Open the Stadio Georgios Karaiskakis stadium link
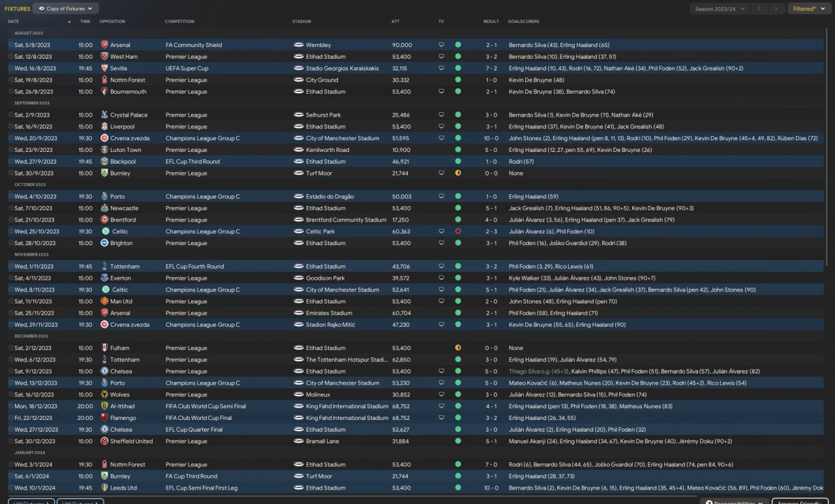The width and height of the screenshot is (835, 504). coord(342,68)
